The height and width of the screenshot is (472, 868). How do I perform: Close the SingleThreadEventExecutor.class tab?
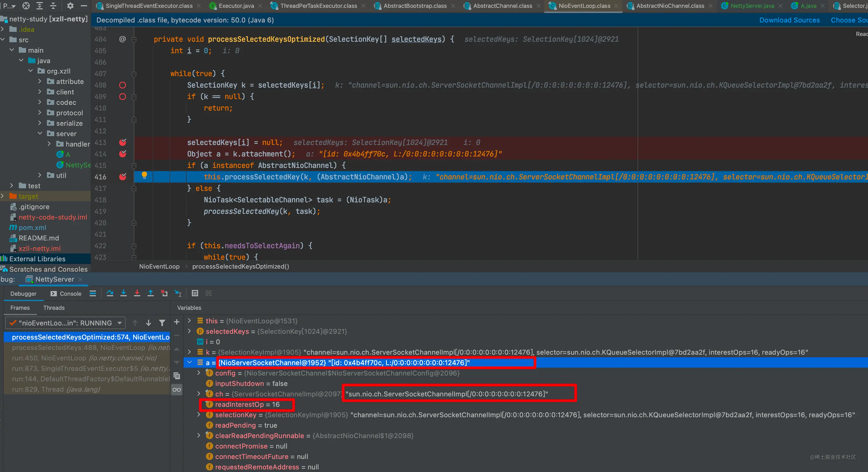click(x=199, y=6)
